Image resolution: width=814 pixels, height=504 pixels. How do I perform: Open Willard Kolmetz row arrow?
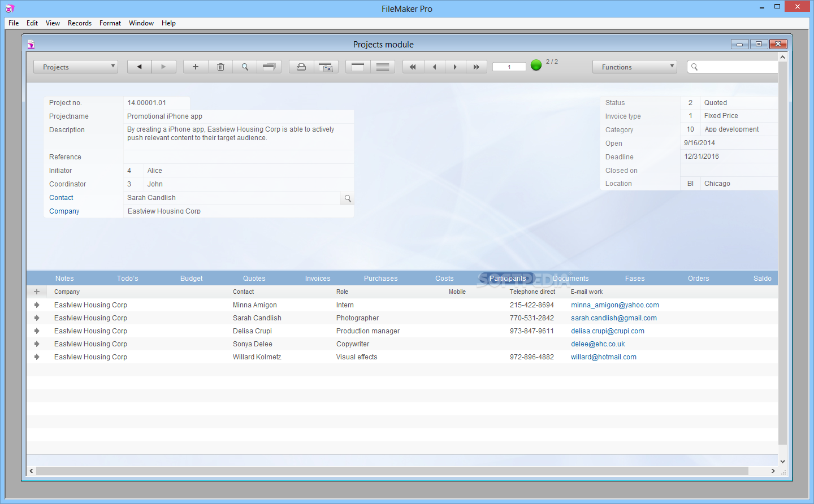click(37, 357)
